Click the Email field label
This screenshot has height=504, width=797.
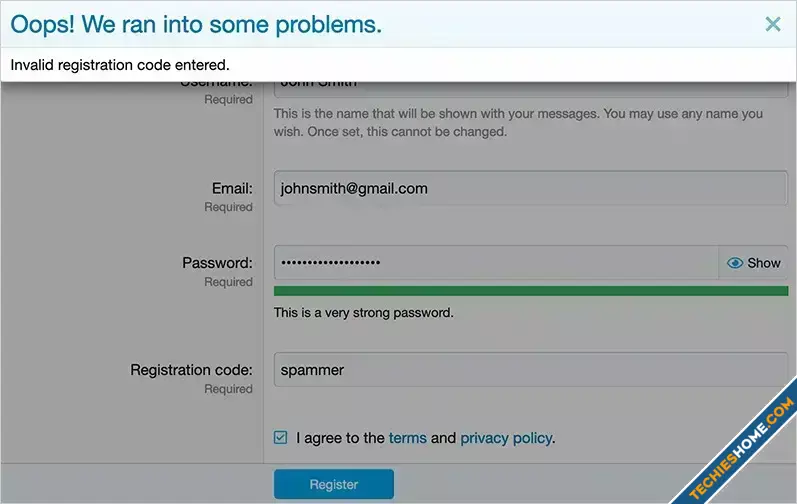point(232,188)
